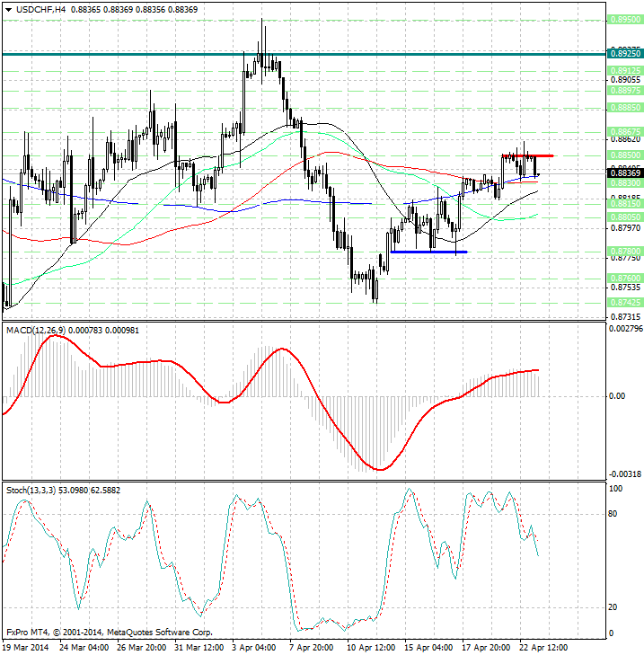Click the 0.88150 green price level label
Viewport: 644px width, 655px height.
pyautogui.click(x=622, y=204)
